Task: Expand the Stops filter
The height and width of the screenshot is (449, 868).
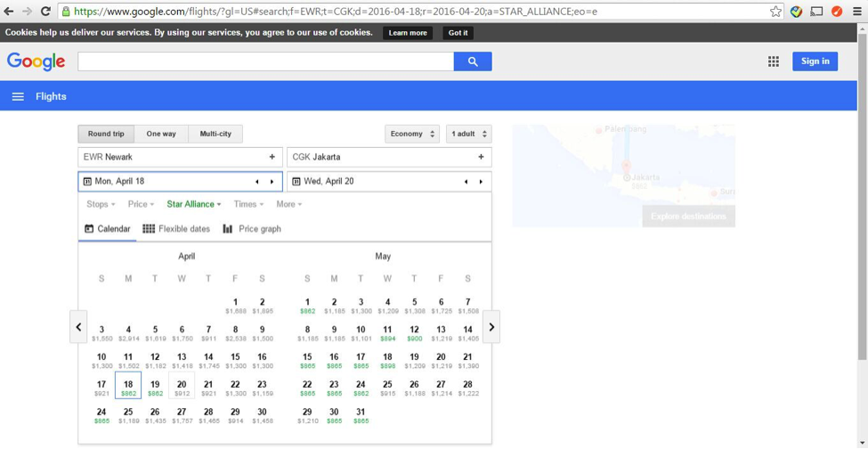Action: (x=101, y=204)
